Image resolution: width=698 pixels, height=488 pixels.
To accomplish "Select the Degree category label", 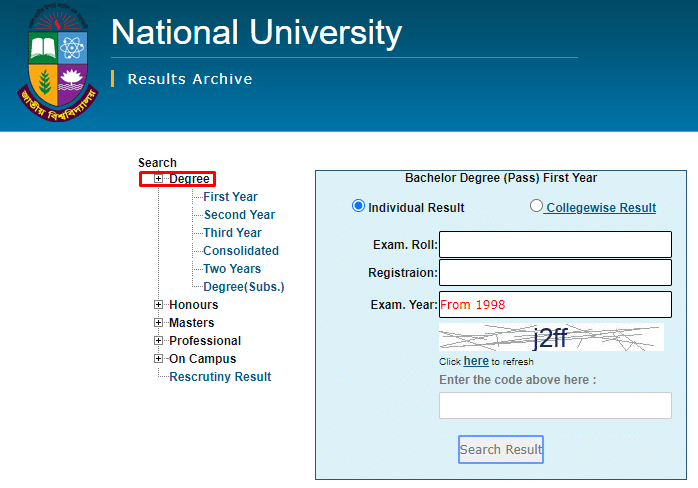I will [x=189, y=179].
